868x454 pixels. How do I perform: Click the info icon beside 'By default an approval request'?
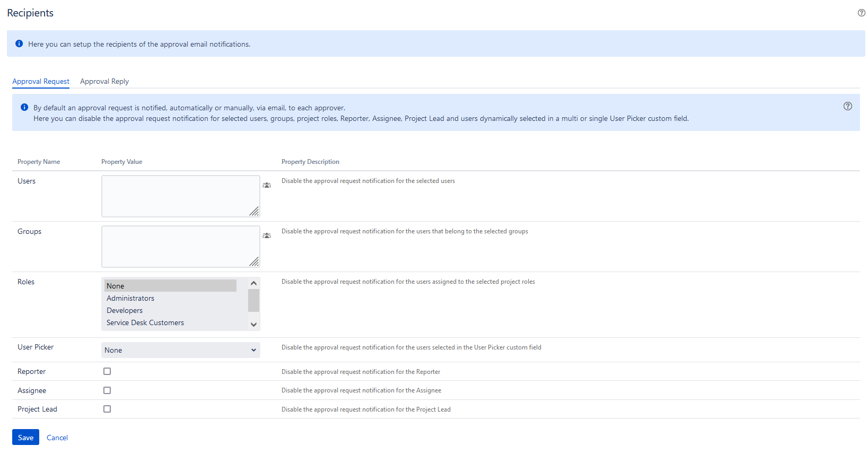pyautogui.click(x=24, y=107)
